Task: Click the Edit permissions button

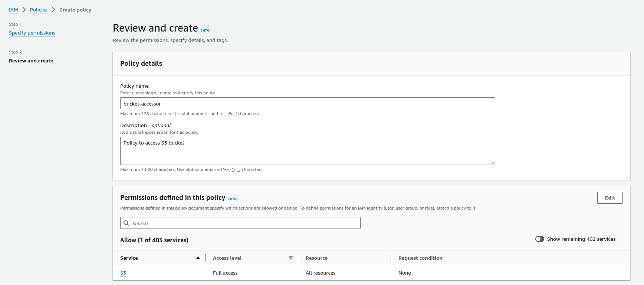Action: (609, 198)
